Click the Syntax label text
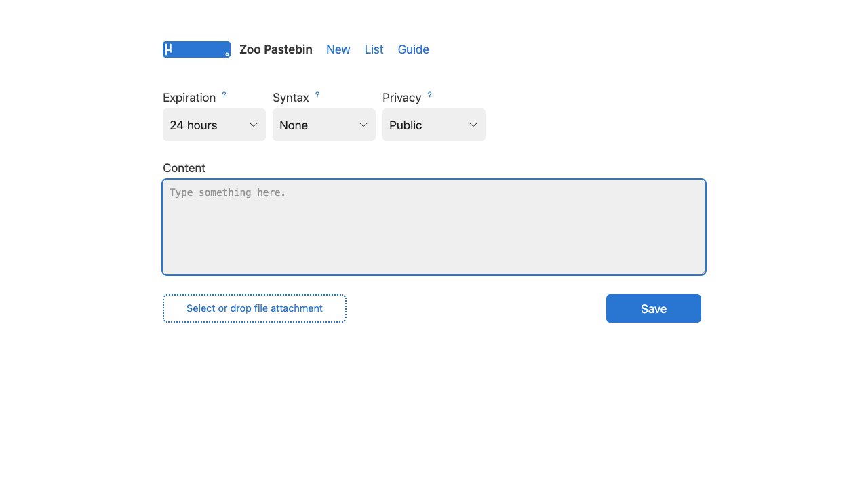This screenshot has height=488, width=868. [x=290, y=98]
